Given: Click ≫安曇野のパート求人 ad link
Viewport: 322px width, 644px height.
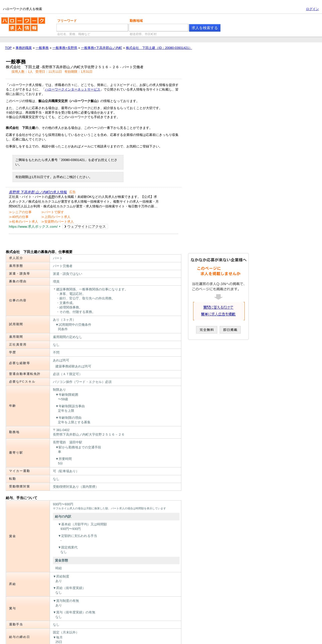Looking at the screenshot, I should click(57, 222).
